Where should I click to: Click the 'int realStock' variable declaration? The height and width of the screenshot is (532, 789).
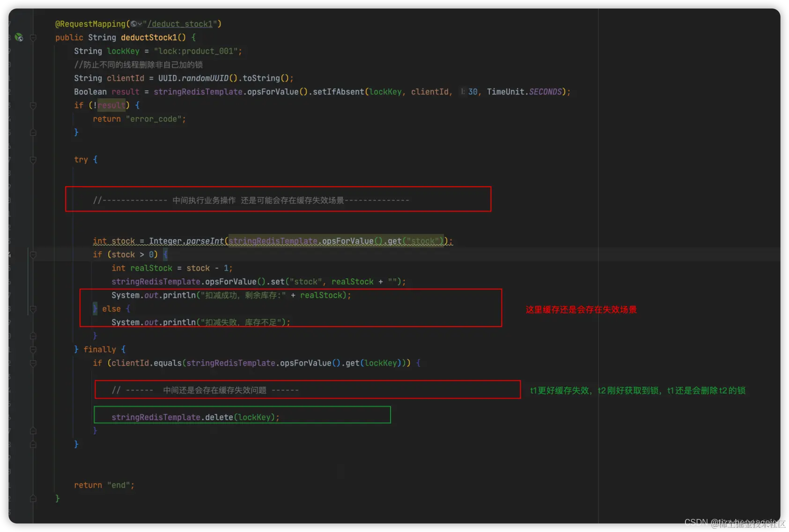point(142,268)
